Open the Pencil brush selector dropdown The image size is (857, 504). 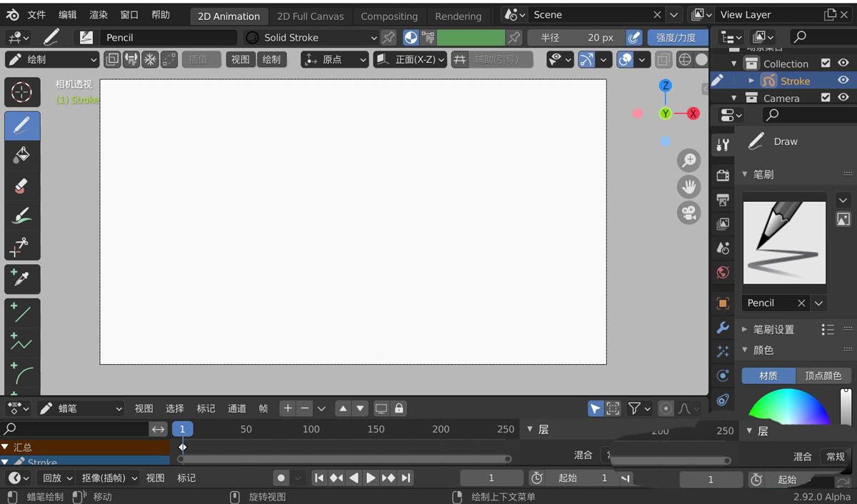point(818,303)
